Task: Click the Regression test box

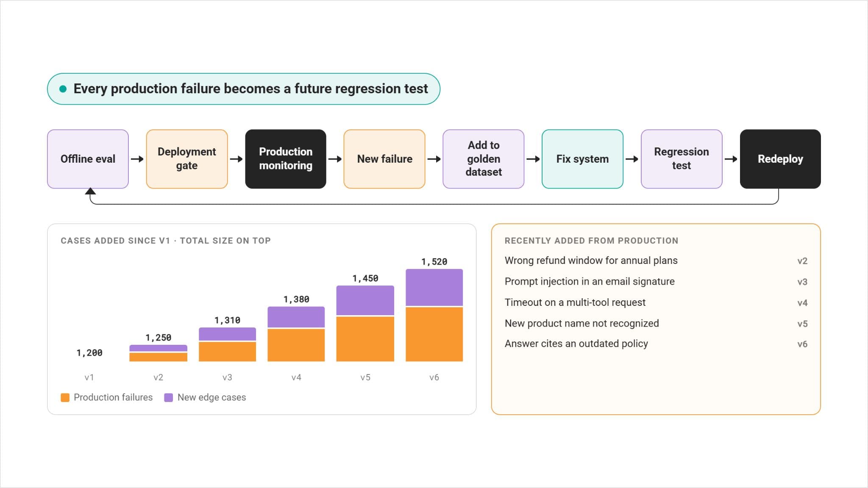Action: tap(682, 159)
